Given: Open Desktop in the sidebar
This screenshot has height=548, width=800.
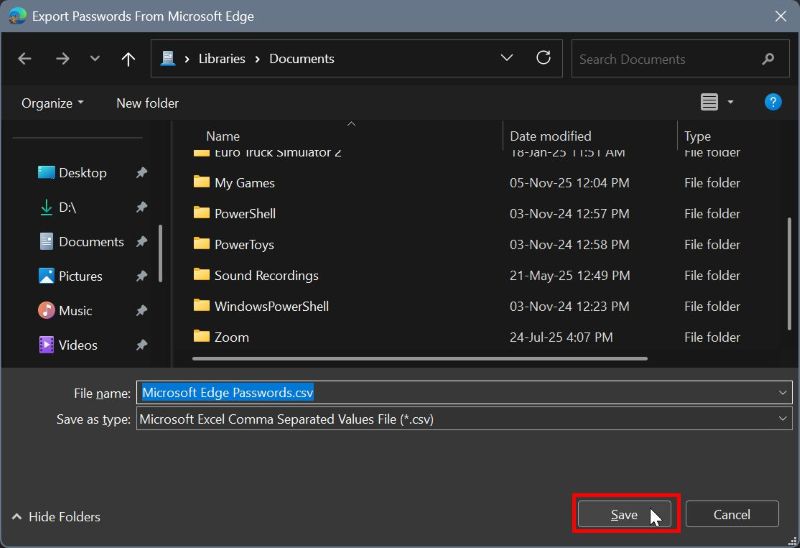Looking at the screenshot, I should 82,173.
